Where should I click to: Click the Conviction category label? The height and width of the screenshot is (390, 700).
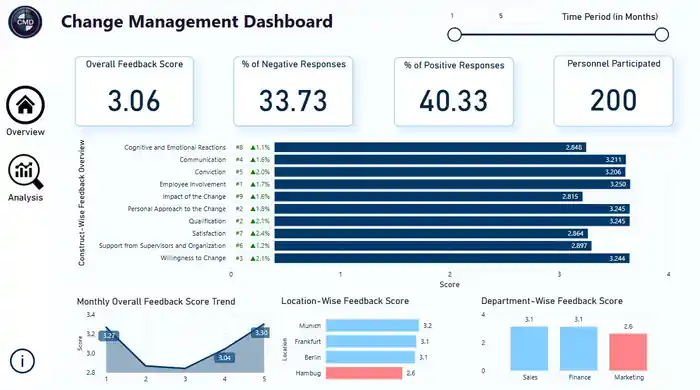(210, 172)
